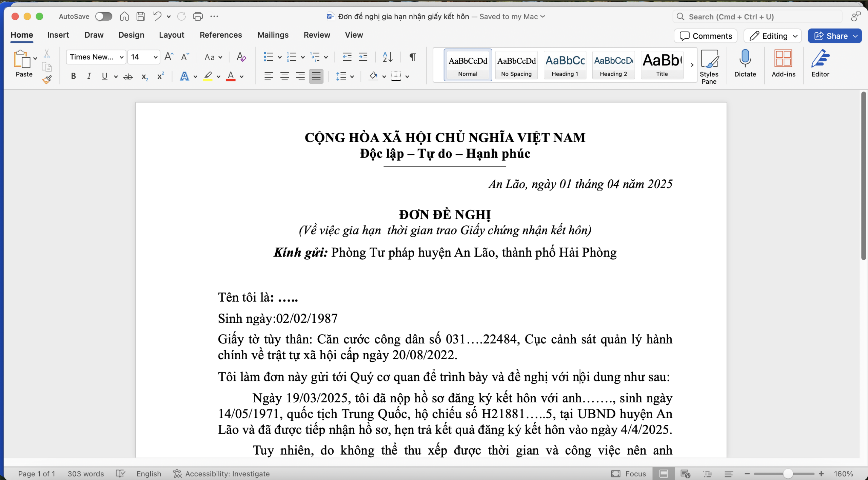
Task: Open the Editing mode dropdown
Action: pyautogui.click(x=773, y=36)
